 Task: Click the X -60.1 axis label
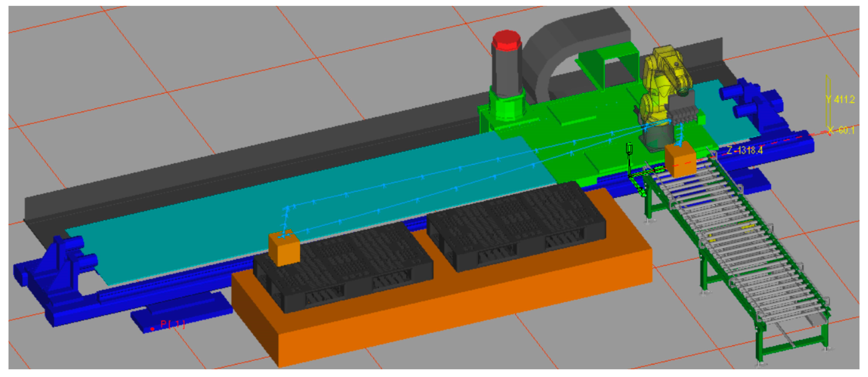point(841,130)
